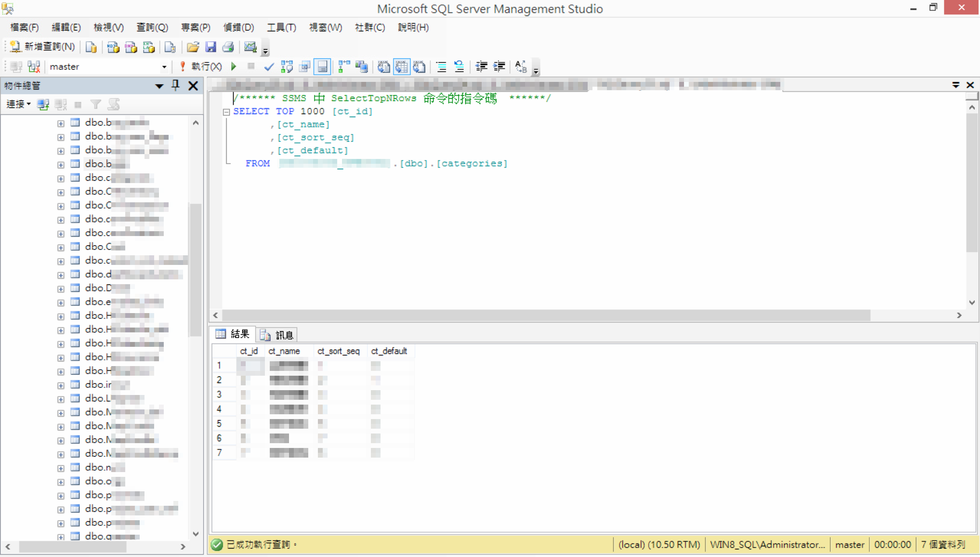Switch to the 訊息 Messages tab

point(277,335)
